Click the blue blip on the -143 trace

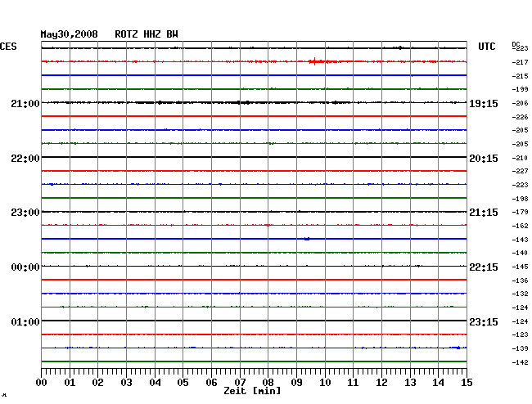pyautogui.click(x=307, y=239)
